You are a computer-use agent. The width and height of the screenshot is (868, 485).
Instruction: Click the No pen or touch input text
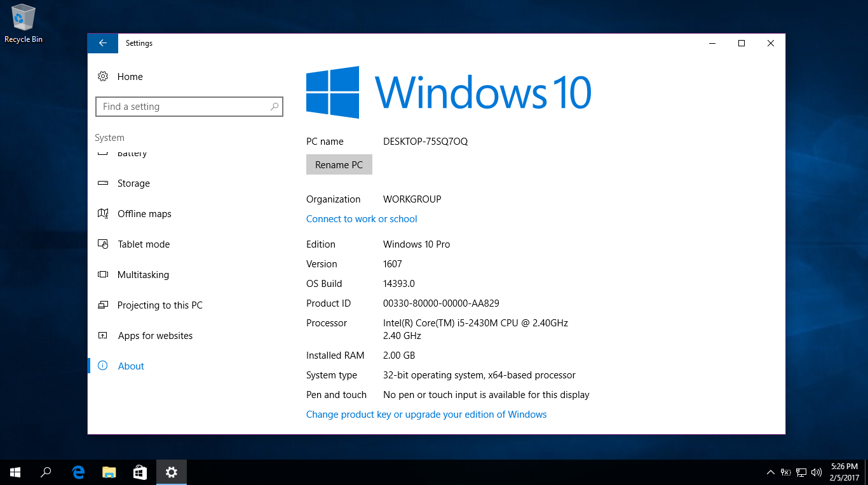coord(486,395)
